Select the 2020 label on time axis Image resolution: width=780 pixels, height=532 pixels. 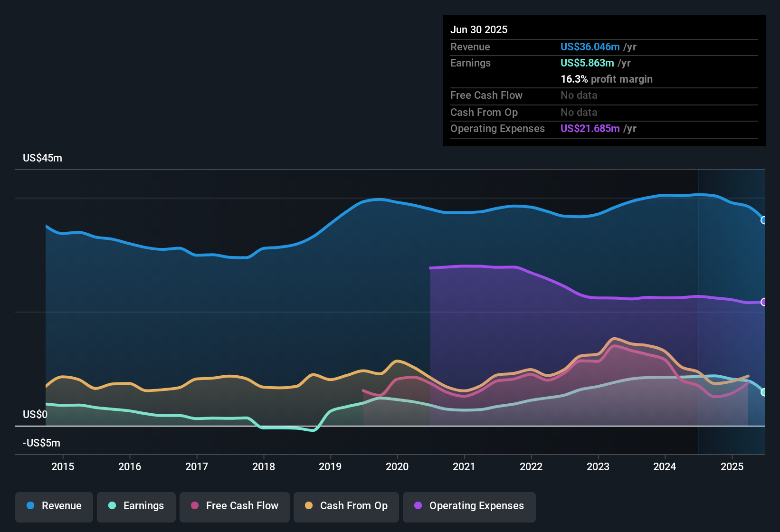point(397,466)
